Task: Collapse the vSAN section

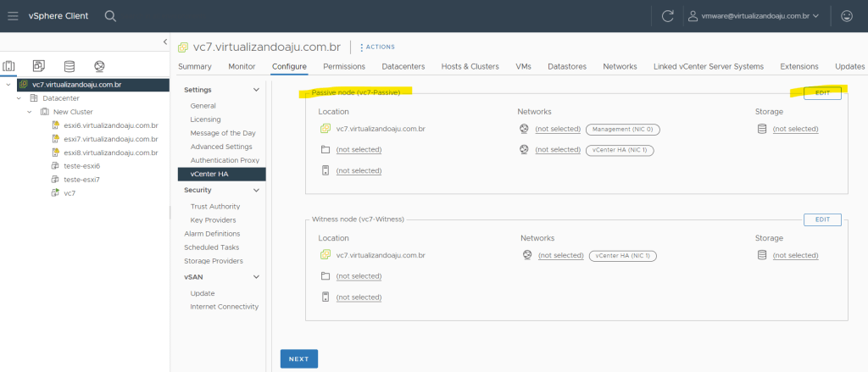Action: [256, 276]
